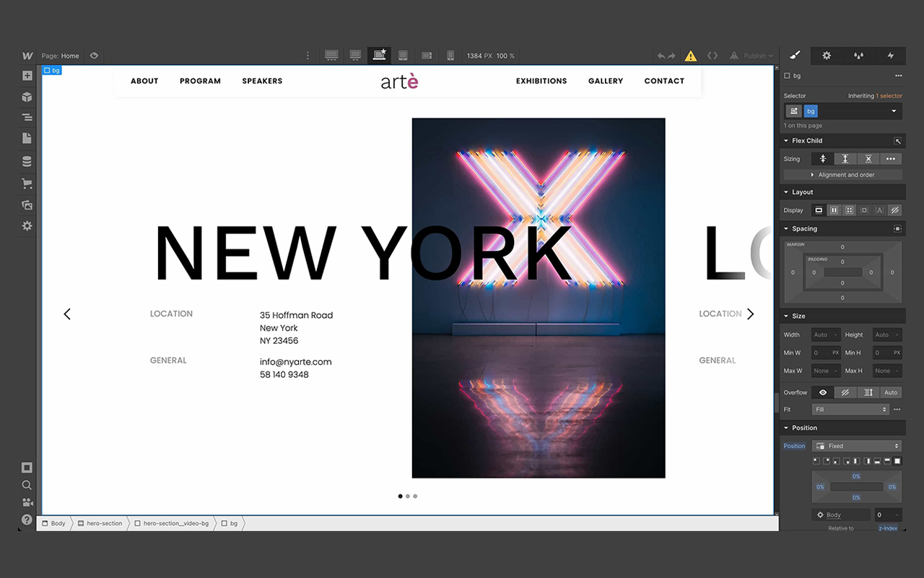This screenshot has height=578, width=924.
Task: Open the Assets panel
Action: tap(27, 204)
